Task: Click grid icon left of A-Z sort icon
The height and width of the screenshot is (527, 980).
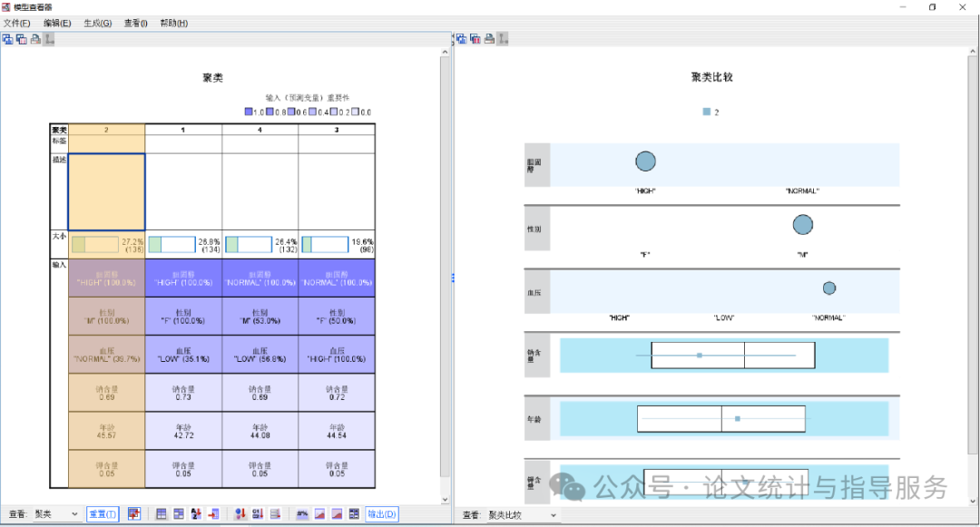Action: [x=179, y=514]
